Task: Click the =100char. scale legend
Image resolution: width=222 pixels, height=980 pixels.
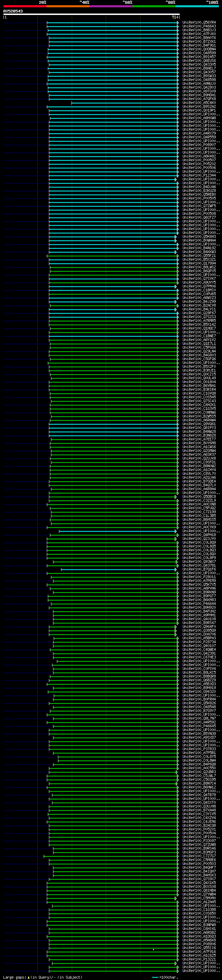Action: coord(165,977)
